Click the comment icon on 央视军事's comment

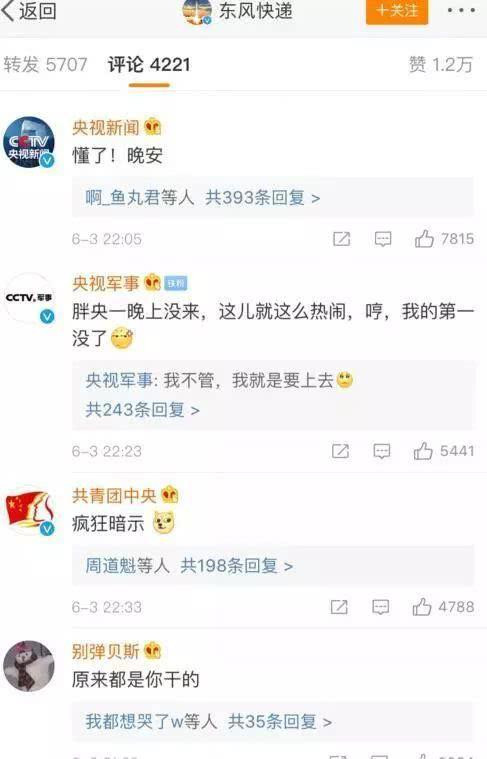381,451
